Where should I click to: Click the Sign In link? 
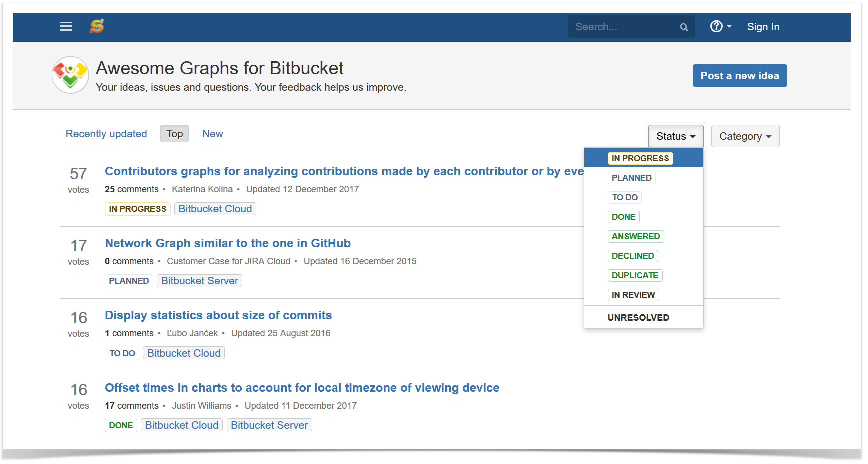point(763,27)
